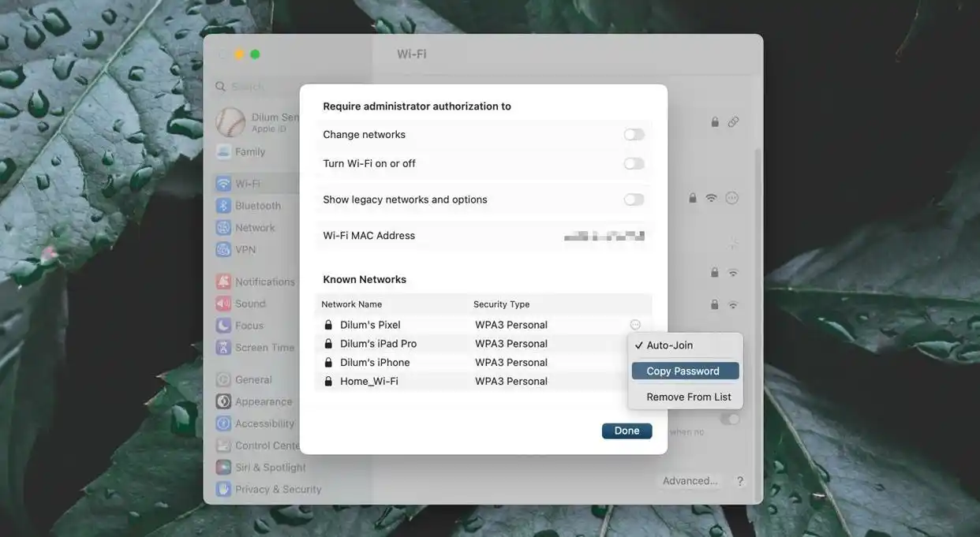This screenshot has width=980, height=537.
Task: Enable Show legacy networks and options
Action: pyautogui.click(x=634, y=200)
